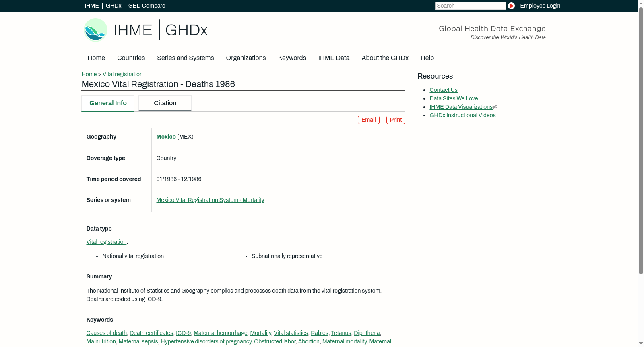Click the Maternal sepsis keyword
This screenshot has width=644, height=347.
pos(138,341)
